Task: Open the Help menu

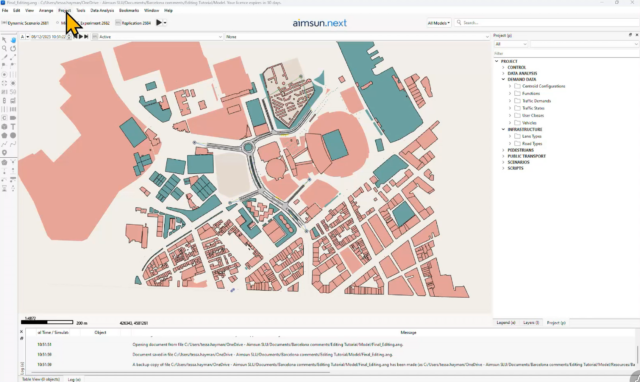Action: pos(168,11)
